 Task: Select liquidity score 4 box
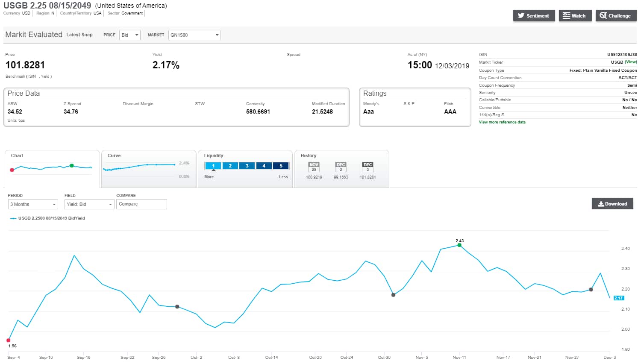pyautogui.click(x=264, y=166)
